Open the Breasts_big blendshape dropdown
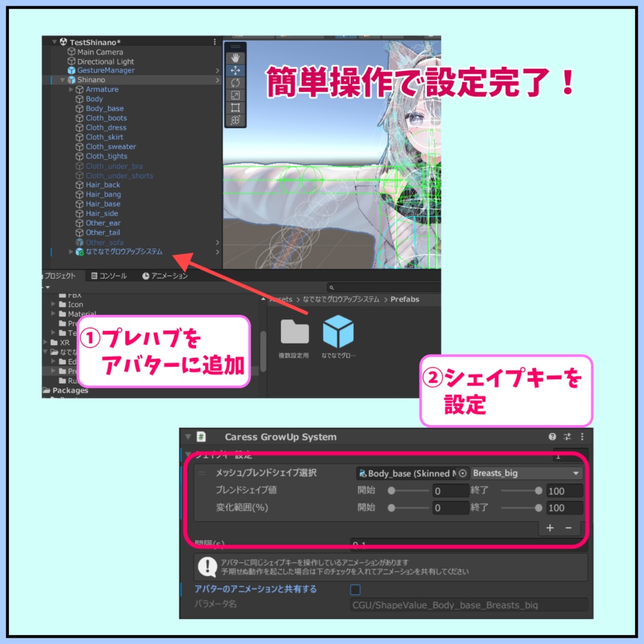Image resolution: width=644 pixels, height=644 pixels. [526, 473]
